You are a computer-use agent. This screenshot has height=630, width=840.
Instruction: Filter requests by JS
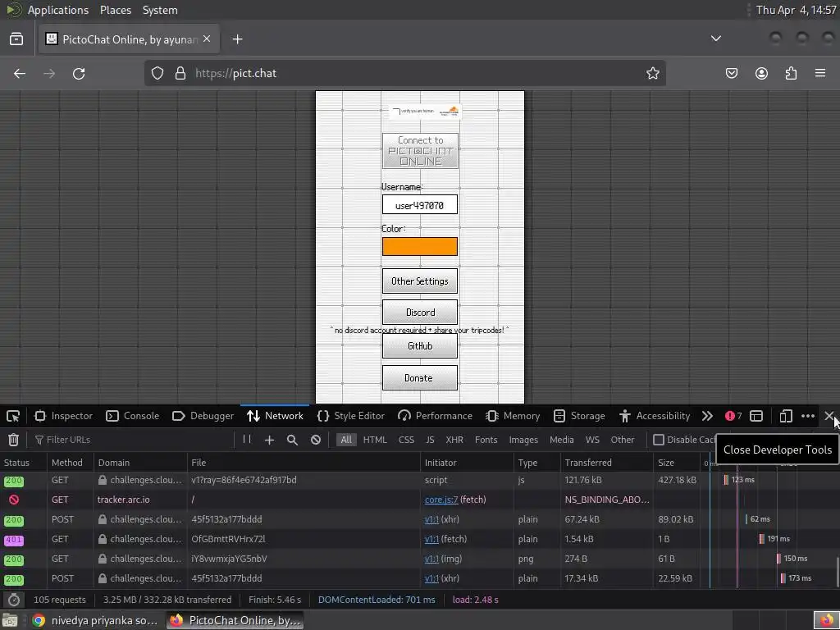[x=430, y=440]
